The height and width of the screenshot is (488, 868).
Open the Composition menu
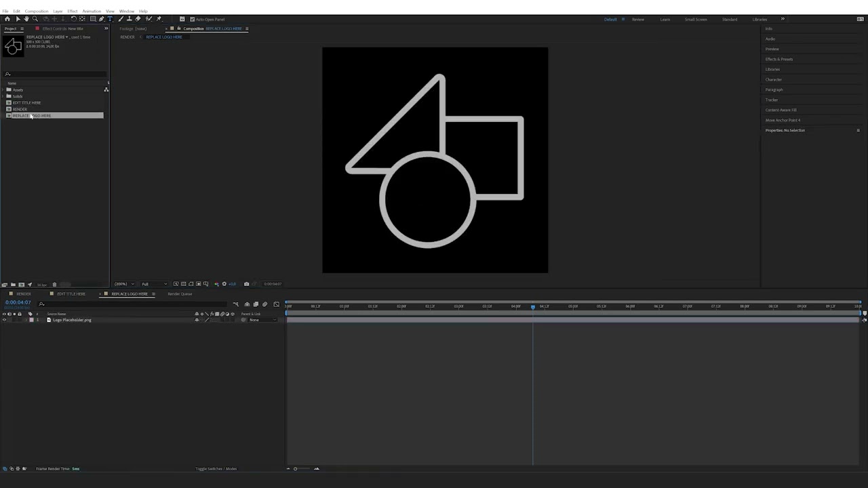pos(37,11)
